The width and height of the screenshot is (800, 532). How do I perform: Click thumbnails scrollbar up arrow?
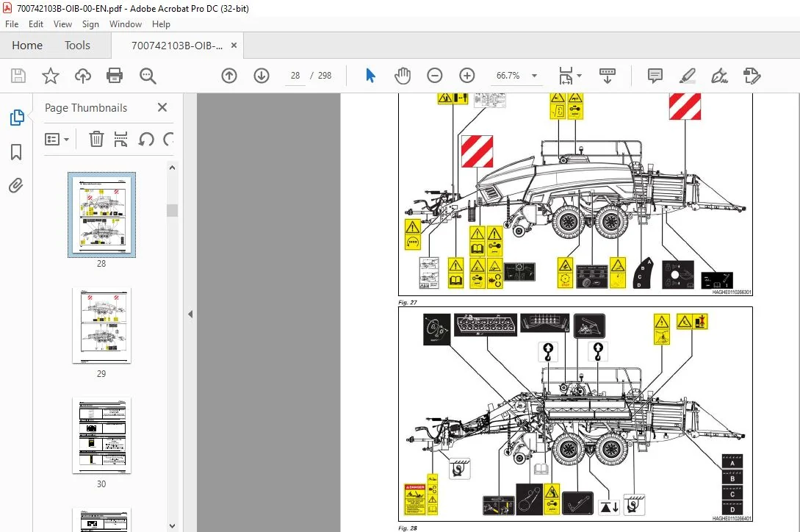tap(172, 168)
